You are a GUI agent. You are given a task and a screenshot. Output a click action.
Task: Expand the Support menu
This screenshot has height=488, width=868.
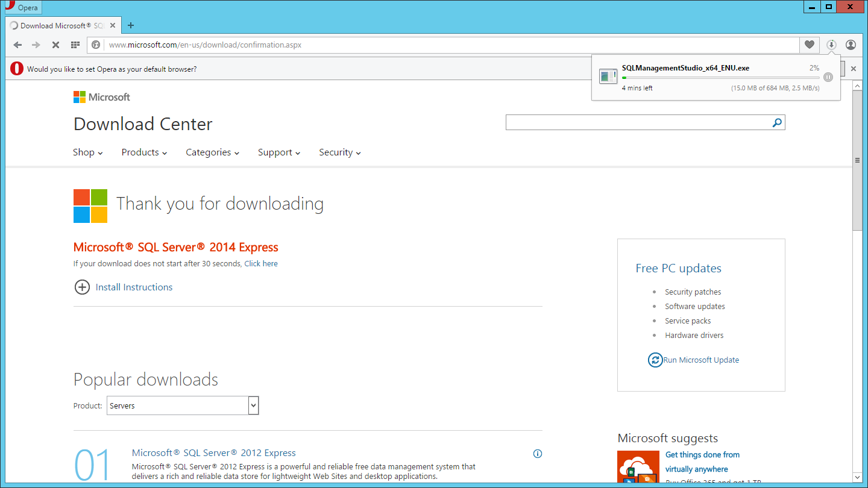tap(279, 152)
